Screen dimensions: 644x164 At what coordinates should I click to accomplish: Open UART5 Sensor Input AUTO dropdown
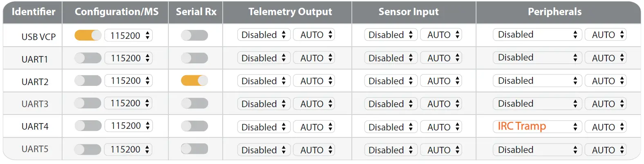click(x=441, y=150)
